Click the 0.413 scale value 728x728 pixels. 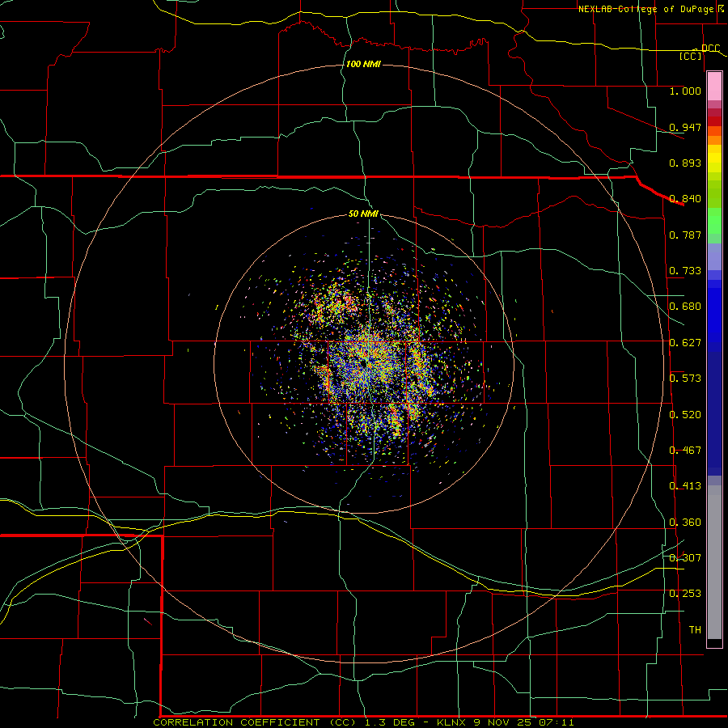pyautogui.click(x=685, y=486)
